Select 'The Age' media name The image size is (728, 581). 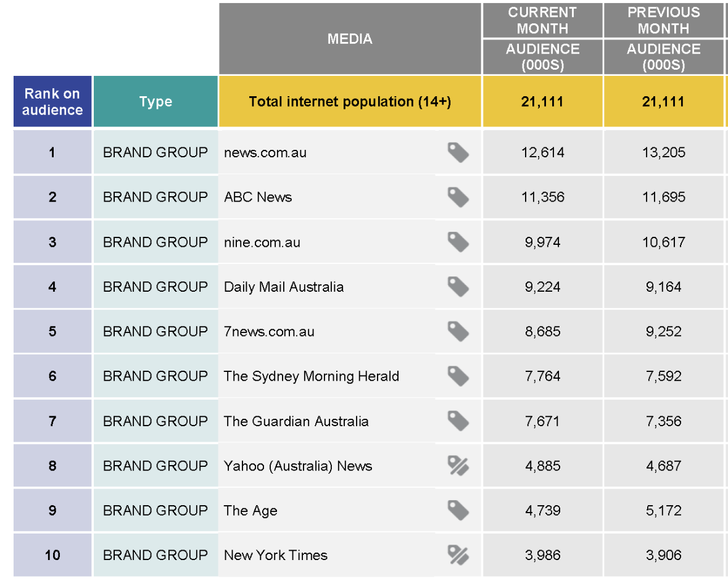pyautogui.click(x=250, y=511)
